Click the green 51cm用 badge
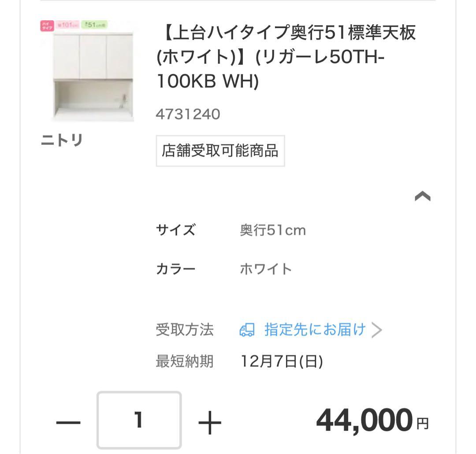The image size is (476, 454). point(93,26)
